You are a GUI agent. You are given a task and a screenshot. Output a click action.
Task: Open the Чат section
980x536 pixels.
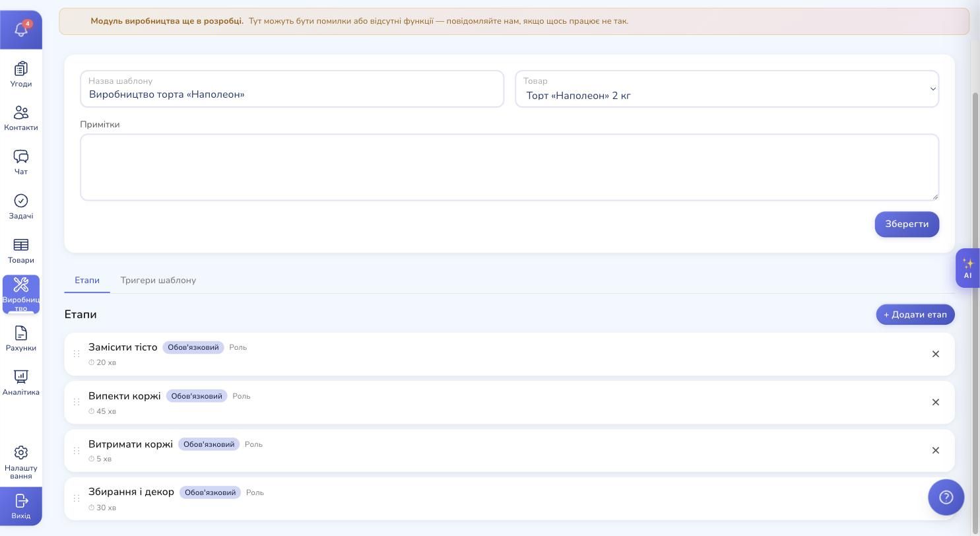click(x=21, y=162)
